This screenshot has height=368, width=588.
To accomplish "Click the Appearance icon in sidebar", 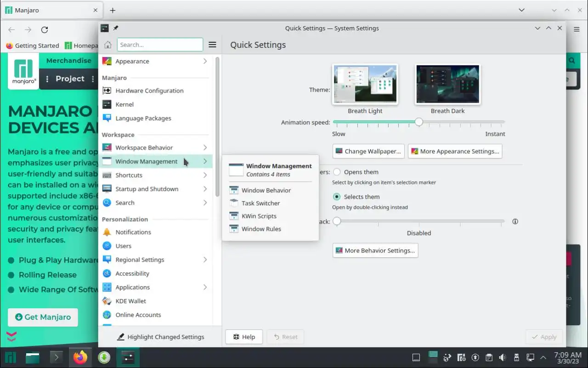I will (x=107, y=61).
